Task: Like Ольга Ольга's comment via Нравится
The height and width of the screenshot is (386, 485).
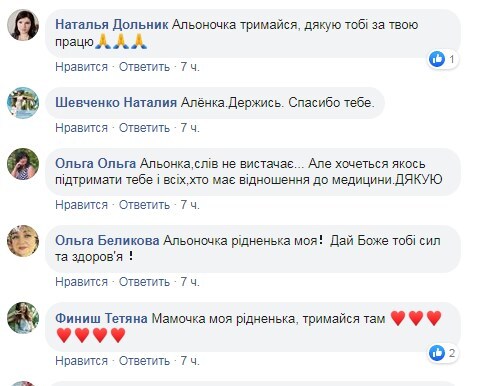Action: click(81, 205)
